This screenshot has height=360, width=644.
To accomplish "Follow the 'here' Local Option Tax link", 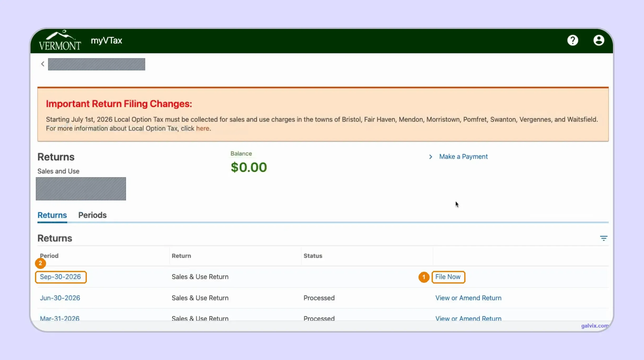I will tap(203, 128).
